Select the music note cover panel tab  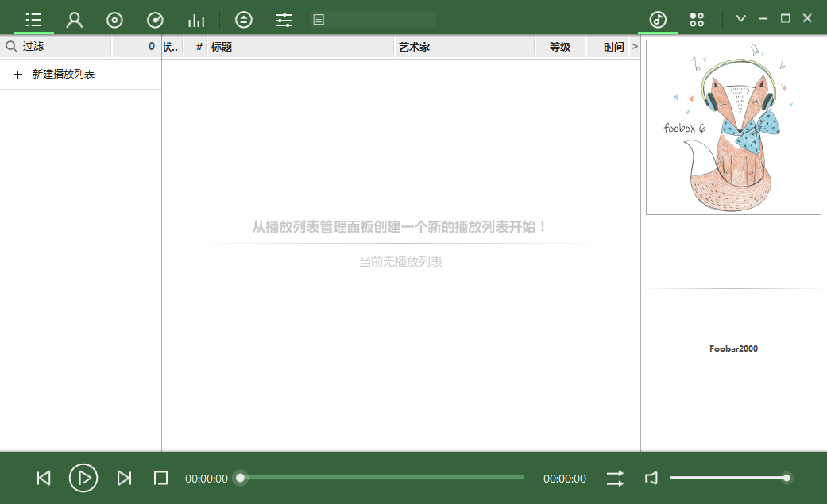[658, 20]
